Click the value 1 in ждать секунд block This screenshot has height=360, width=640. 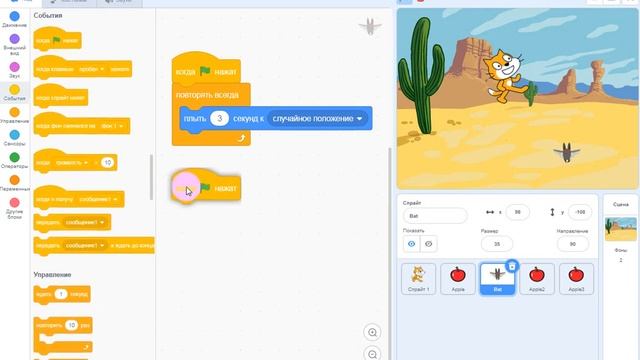[x=61, y=294]
